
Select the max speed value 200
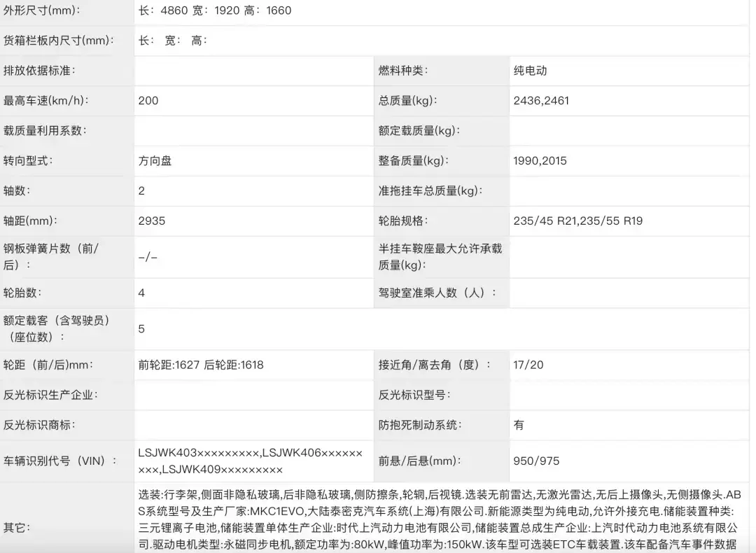[148, 101]
